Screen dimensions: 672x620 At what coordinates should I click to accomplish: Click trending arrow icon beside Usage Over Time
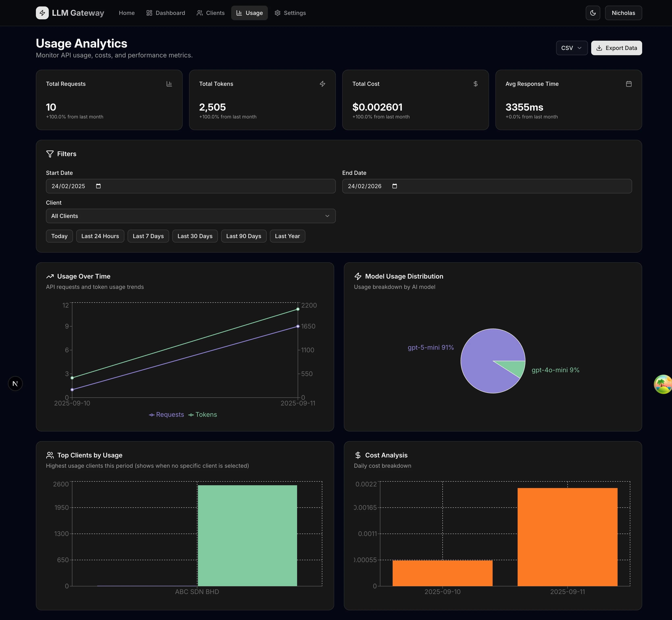click(50, 276)
